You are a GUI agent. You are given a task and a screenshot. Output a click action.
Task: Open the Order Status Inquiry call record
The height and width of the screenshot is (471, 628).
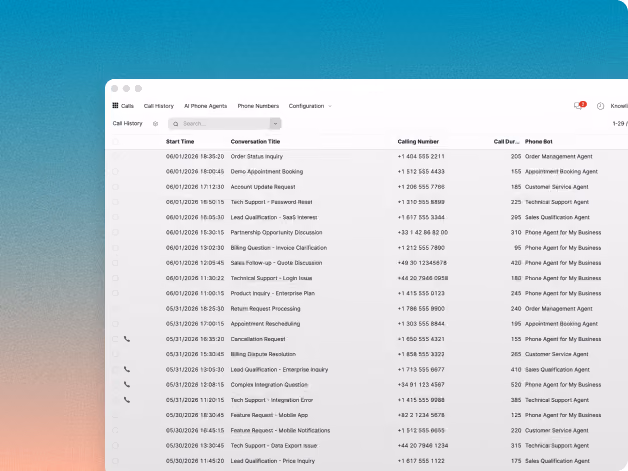tap(256, 156)
